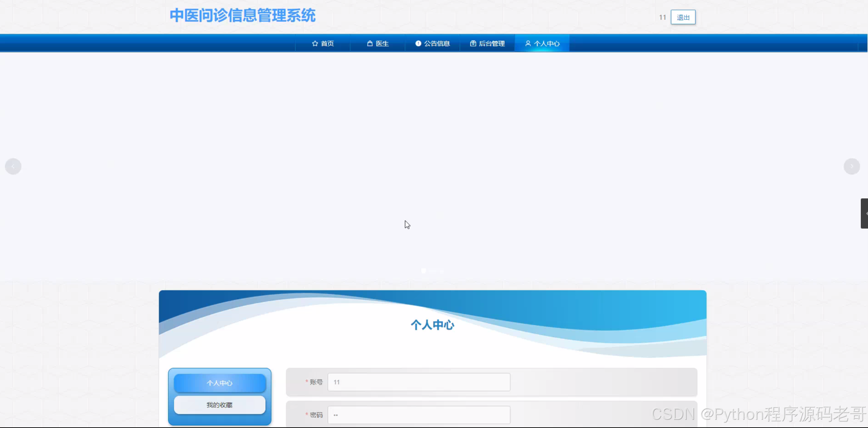Advance to next carousel slide arrow
Viewport: 868px width, 428px height.
pyautogui.click(x=852, y=167)
